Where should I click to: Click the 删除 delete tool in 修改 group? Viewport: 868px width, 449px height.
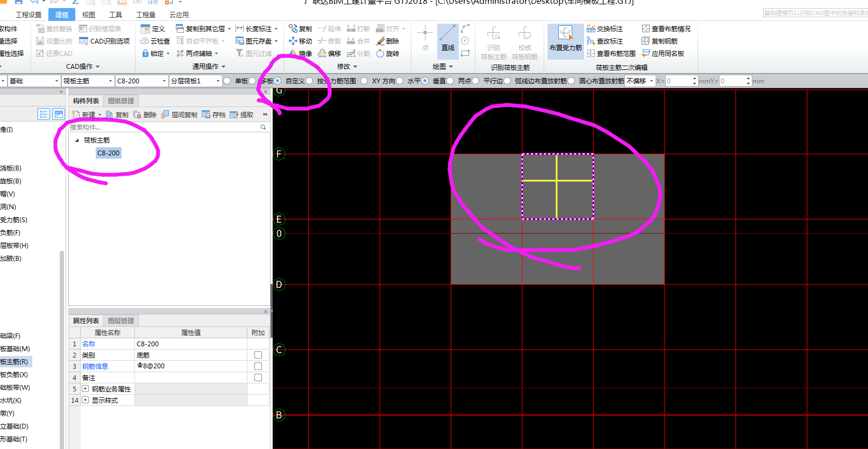coord(387,41)
